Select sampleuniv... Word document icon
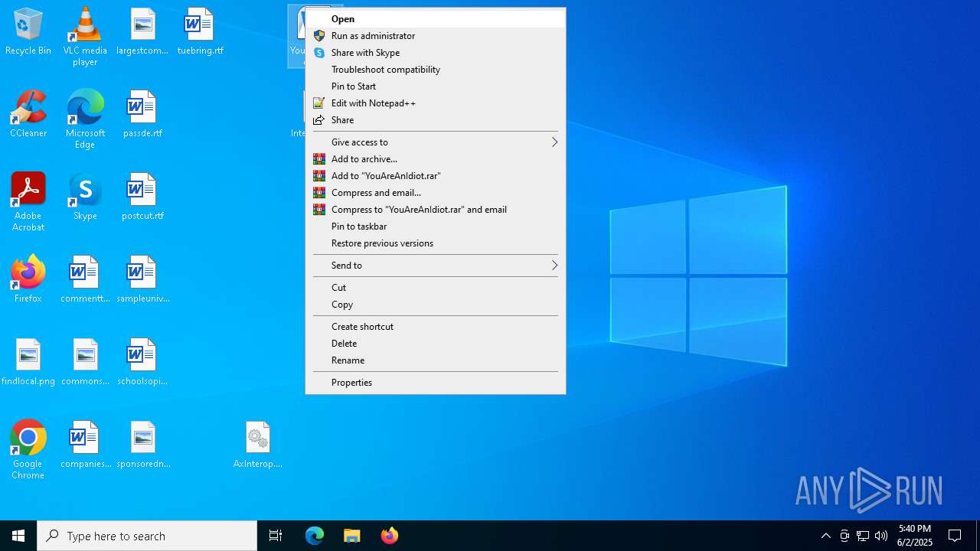 click(x=142, y=280)
